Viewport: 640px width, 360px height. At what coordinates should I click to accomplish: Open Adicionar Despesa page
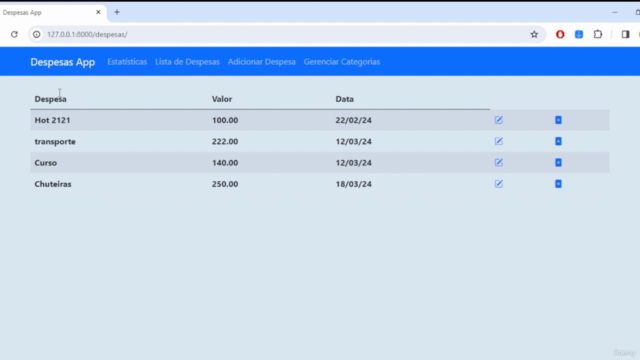tap(262, 62)
